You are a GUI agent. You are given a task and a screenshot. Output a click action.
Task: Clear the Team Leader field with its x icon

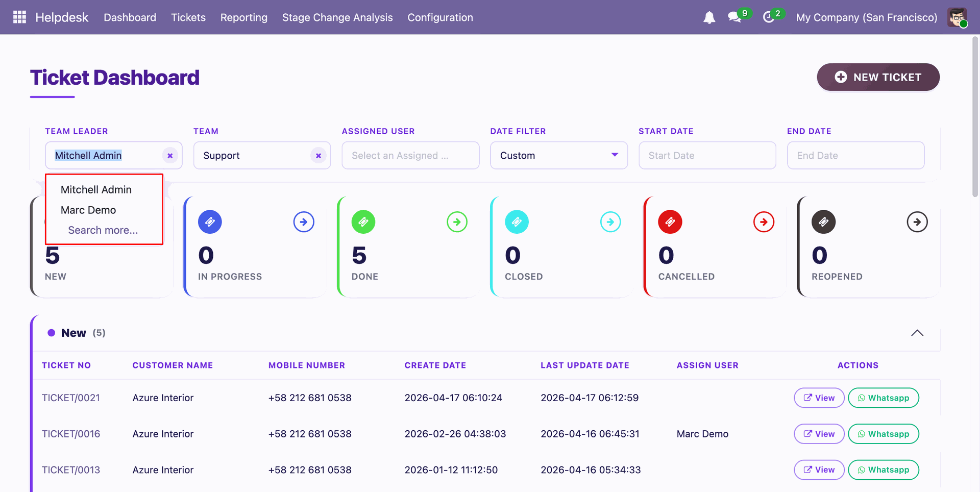pyautogui.click(x=170, y=156)
